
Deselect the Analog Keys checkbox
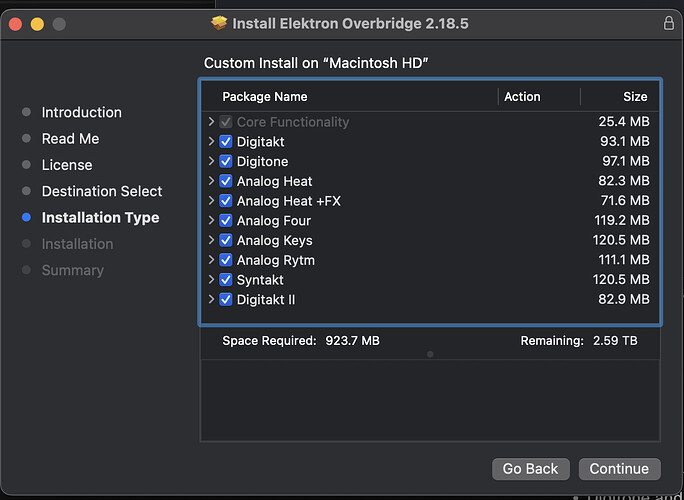[226, 240]
